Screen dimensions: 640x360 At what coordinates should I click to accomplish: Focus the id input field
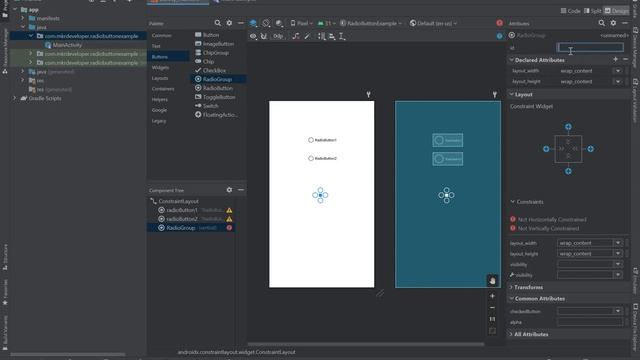tap(590, 48)
